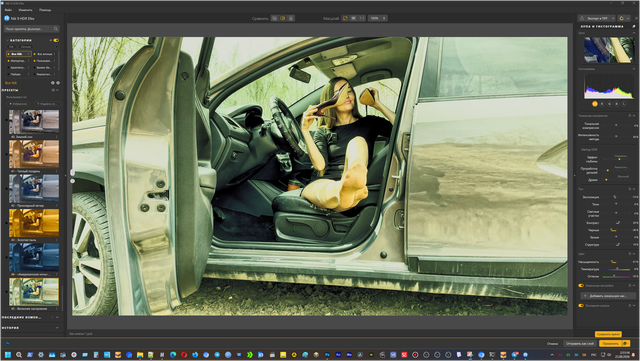The image size is (640, 361).
Task: Switch presets list view via grid icon
Action: coord(53,90)
